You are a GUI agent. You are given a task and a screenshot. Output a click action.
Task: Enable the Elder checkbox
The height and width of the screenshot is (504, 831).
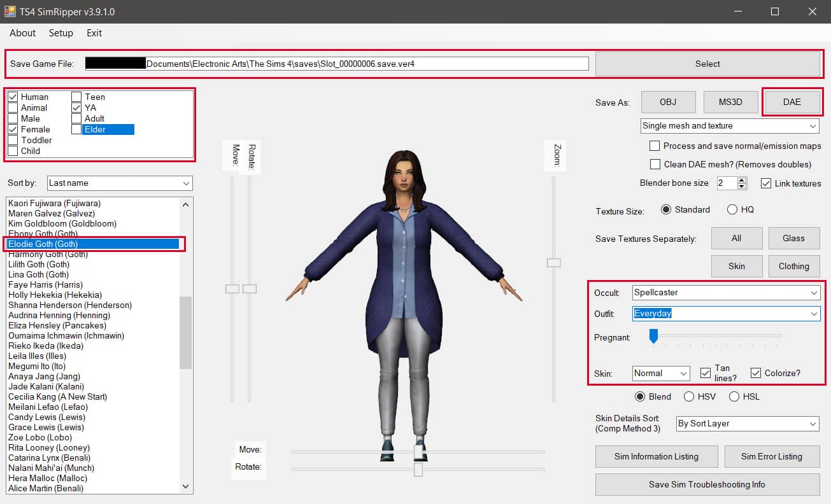point(76,129)
